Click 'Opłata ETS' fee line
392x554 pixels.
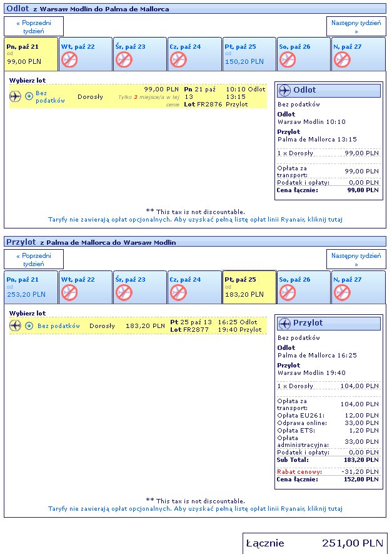point(328,430)
